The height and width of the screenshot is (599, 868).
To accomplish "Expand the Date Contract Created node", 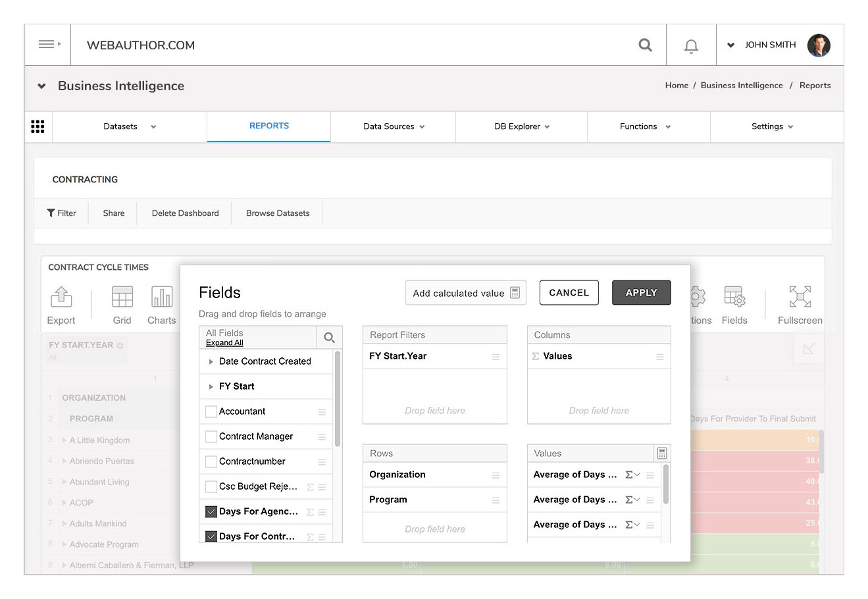I will pos(211,361).
